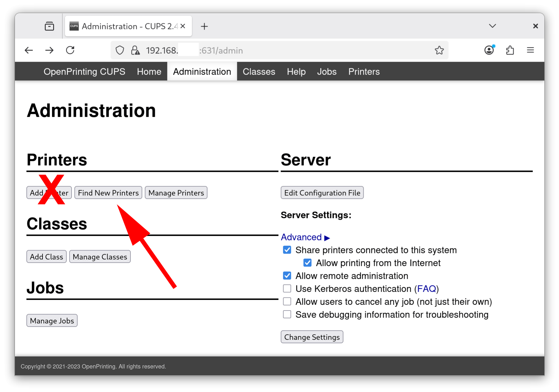
Task: Open the extensions puzzle icon
Action: [x=510, y=51]
